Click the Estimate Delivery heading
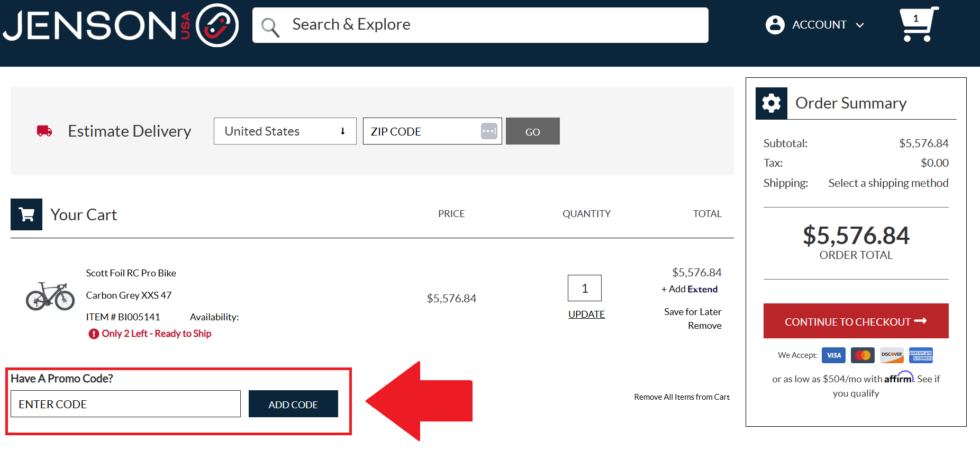The height and width of the screenshot is (467, 980). pyautogui.click(x=130, y=131)
